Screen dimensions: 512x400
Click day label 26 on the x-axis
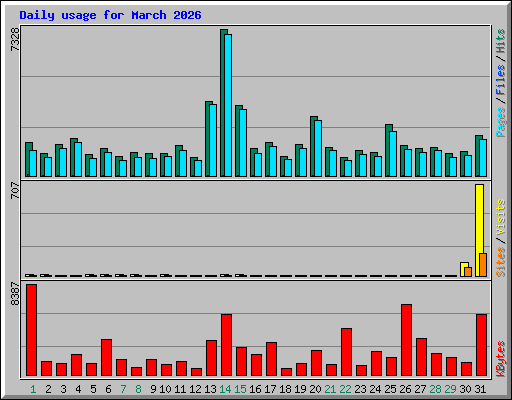click(x=405, y=389)
